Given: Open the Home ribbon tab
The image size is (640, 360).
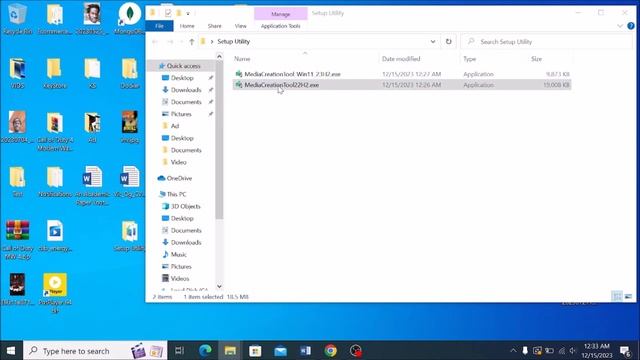Looking at the screenshot, I should click(x=187, y=26).
